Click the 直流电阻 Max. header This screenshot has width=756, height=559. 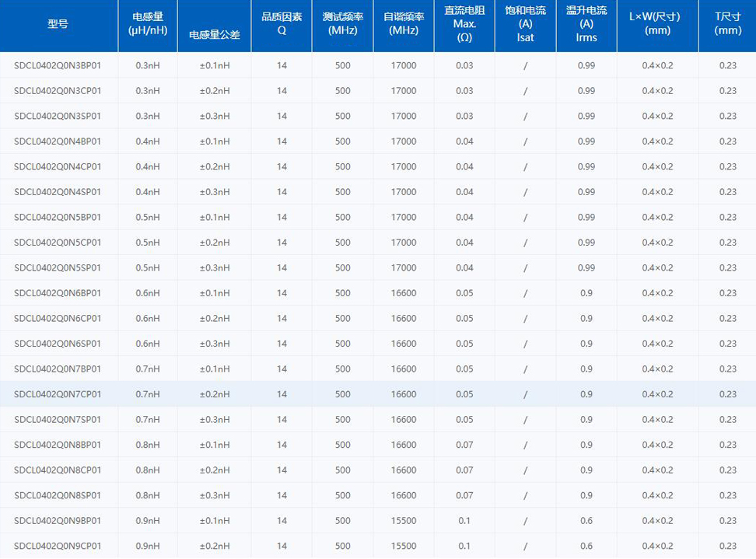click(464, 24)
